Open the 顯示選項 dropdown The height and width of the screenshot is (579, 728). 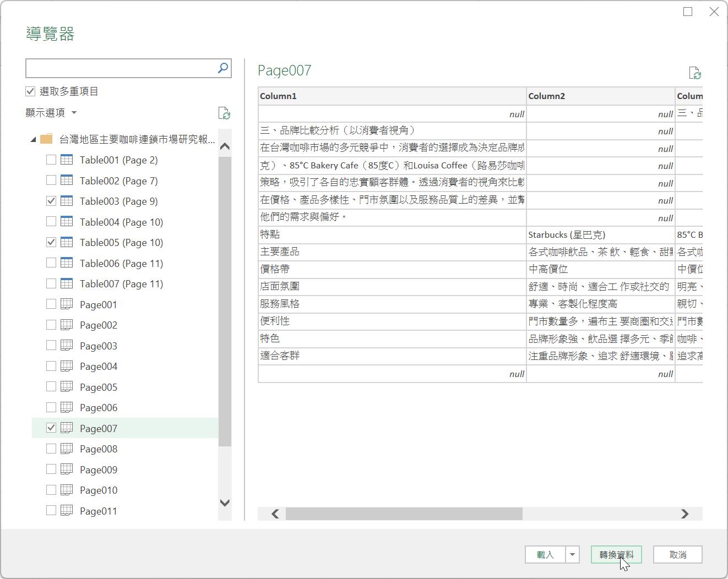pyautogui.click(x=51, y=113)
